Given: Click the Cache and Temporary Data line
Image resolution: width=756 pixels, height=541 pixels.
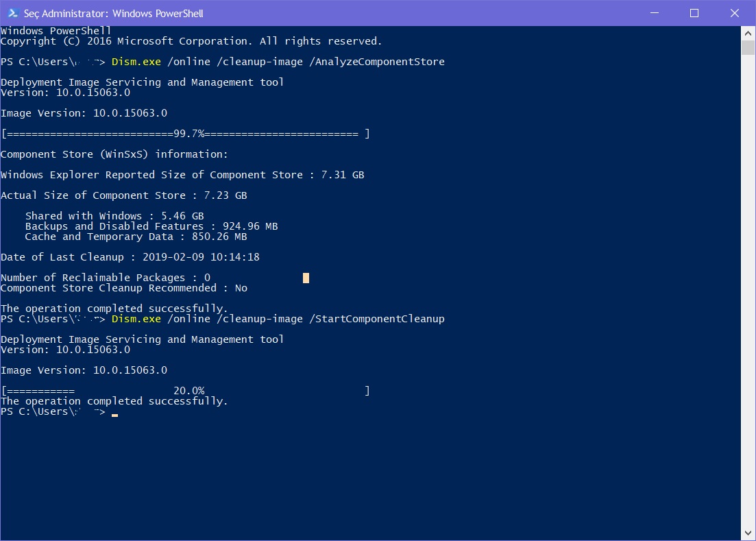Looking at the screenshot, I should click(x=136, y=237).
